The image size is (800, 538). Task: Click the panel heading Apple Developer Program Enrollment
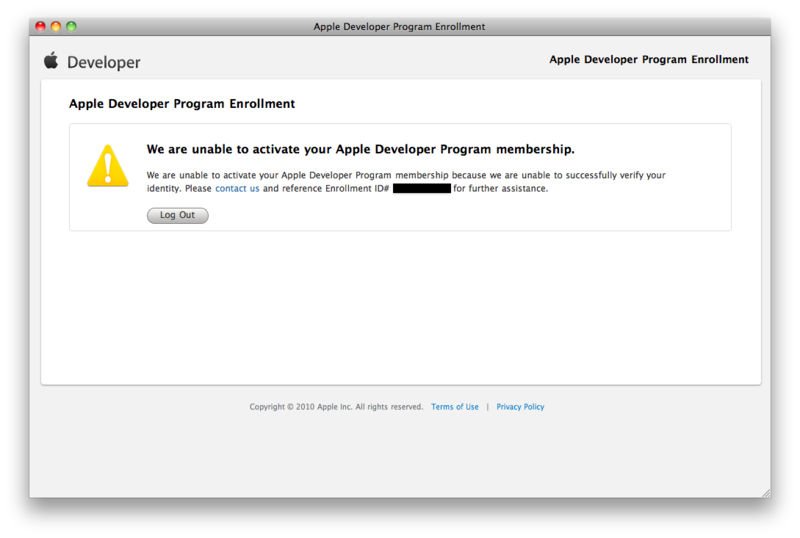182,104
